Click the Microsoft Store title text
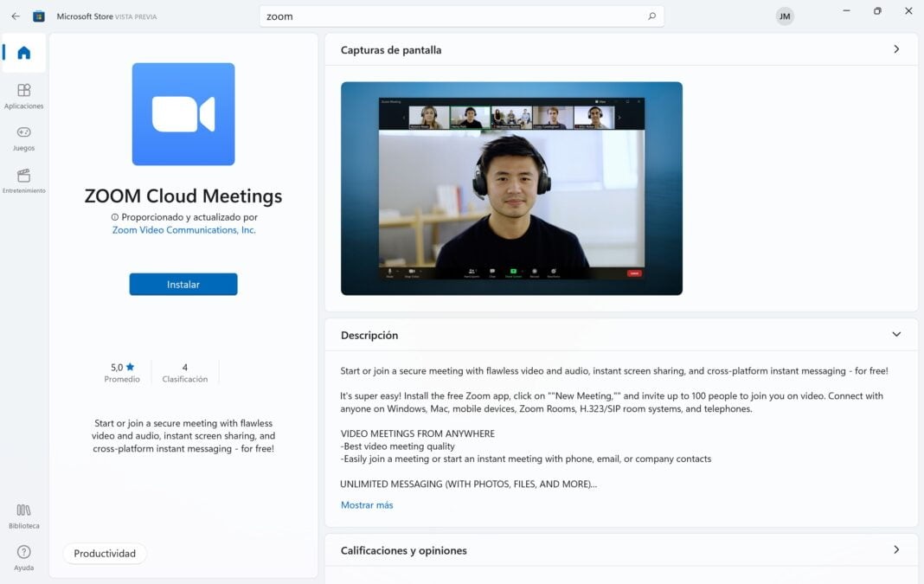Image resolution: width=924 pixels, height=584 pixels. tap(85, 16)
